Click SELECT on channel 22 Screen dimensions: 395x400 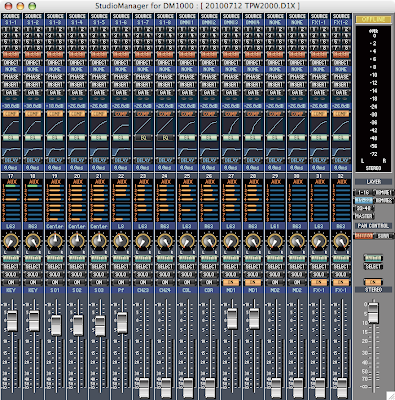point(121,267)
